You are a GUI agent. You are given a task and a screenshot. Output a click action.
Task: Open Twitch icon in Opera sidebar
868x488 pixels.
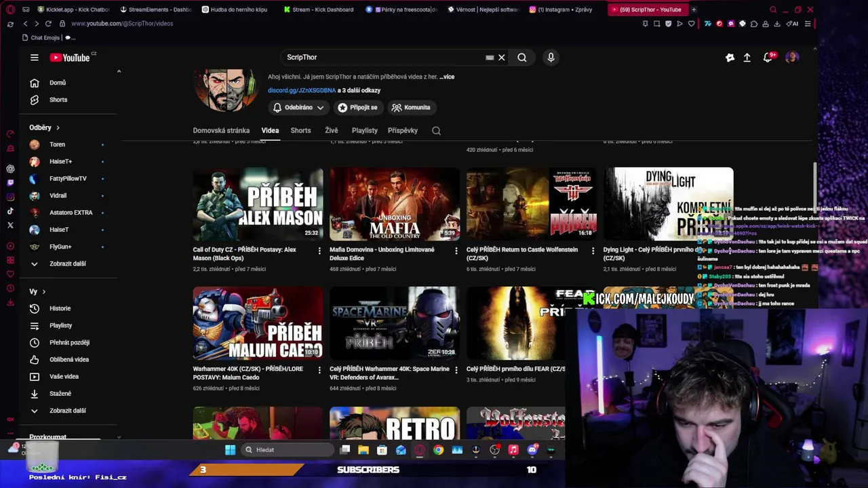tap(10, 183)
